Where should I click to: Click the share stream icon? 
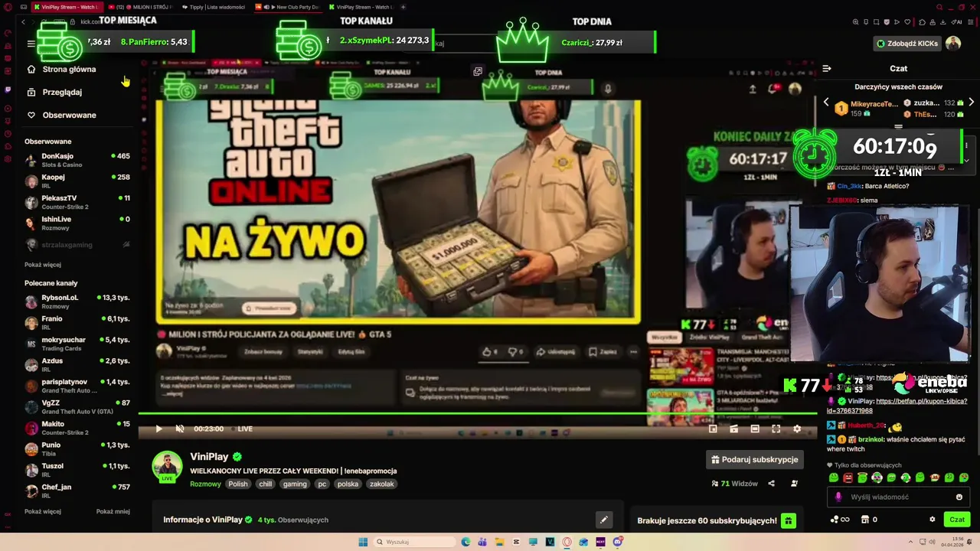point(771,484)
